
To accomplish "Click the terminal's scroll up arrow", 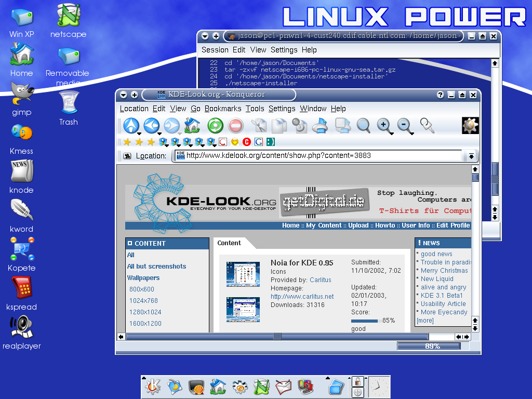I will pos(495,63).
